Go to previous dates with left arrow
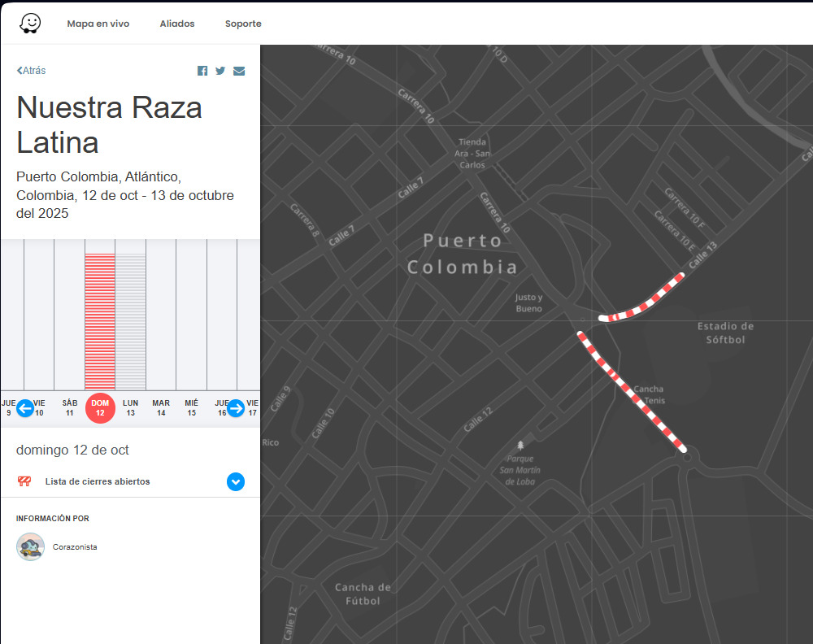The height and width of the screenshot is (644, 813). click(25, 408)
